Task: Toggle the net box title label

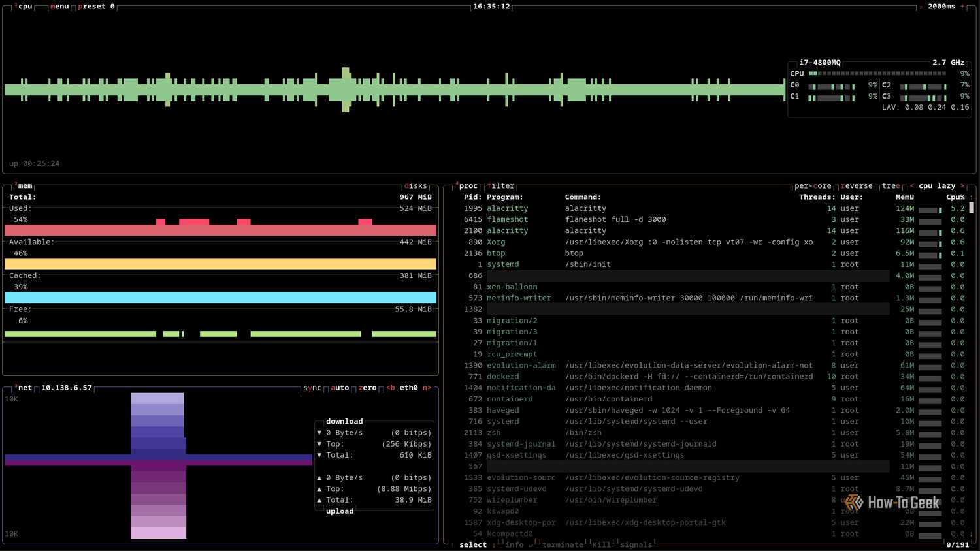Action: point(25,388)
